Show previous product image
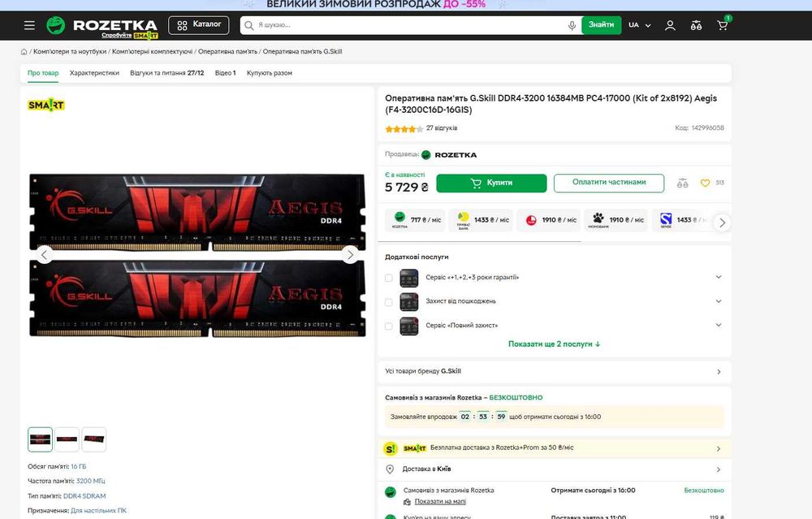 click(45, 254)
